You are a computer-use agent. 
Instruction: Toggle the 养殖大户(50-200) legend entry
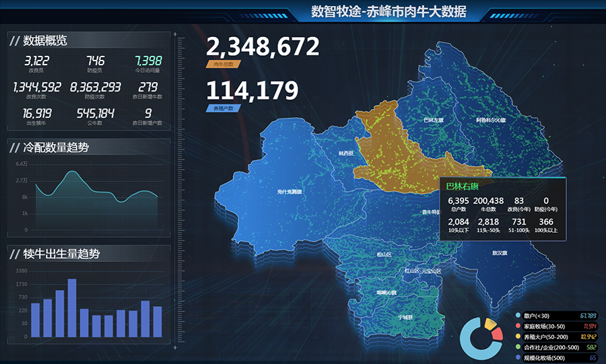pos(543,336)
